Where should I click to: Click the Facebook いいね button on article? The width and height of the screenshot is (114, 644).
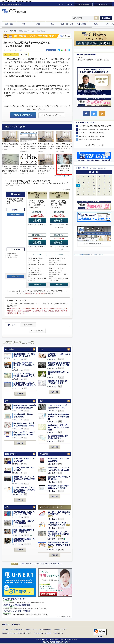tap(51, 50)
